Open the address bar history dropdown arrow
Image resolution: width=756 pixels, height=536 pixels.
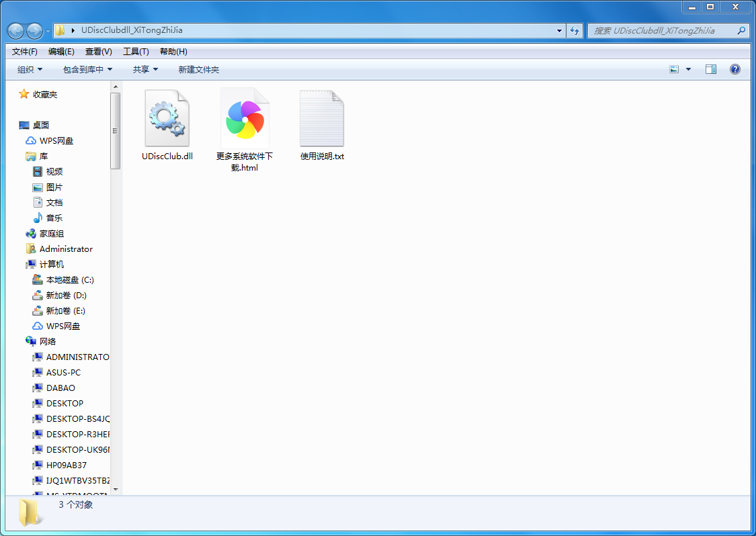(559, 30)
